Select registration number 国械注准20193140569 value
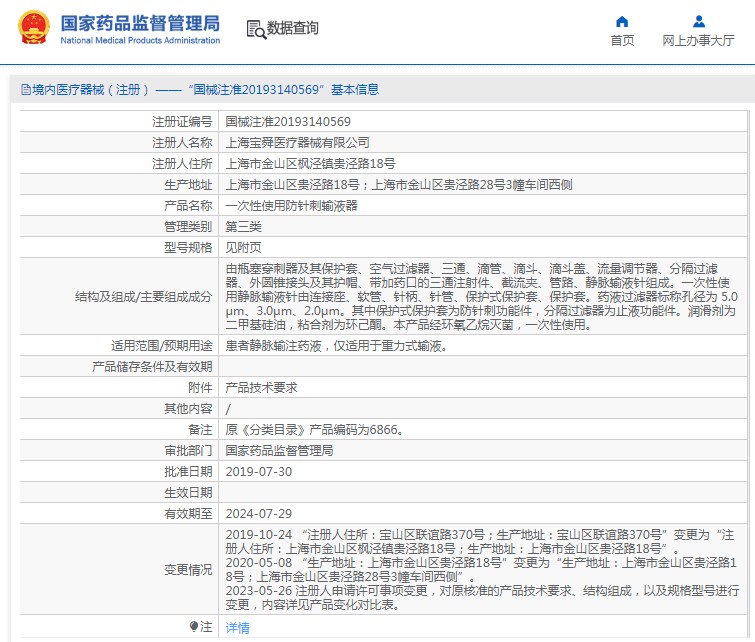This screenshot has width=755, height=642. pyautogui.click(x=288, y=121)
